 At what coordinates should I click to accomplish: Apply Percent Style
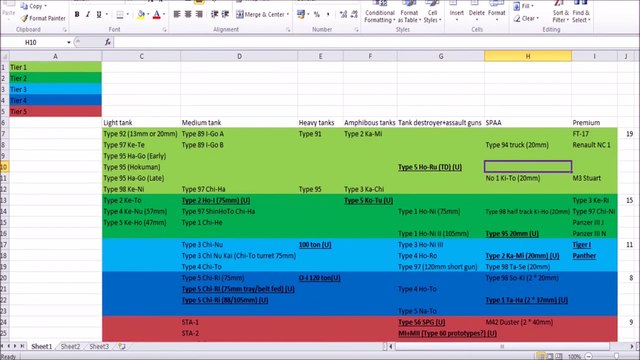pos(317,14)
